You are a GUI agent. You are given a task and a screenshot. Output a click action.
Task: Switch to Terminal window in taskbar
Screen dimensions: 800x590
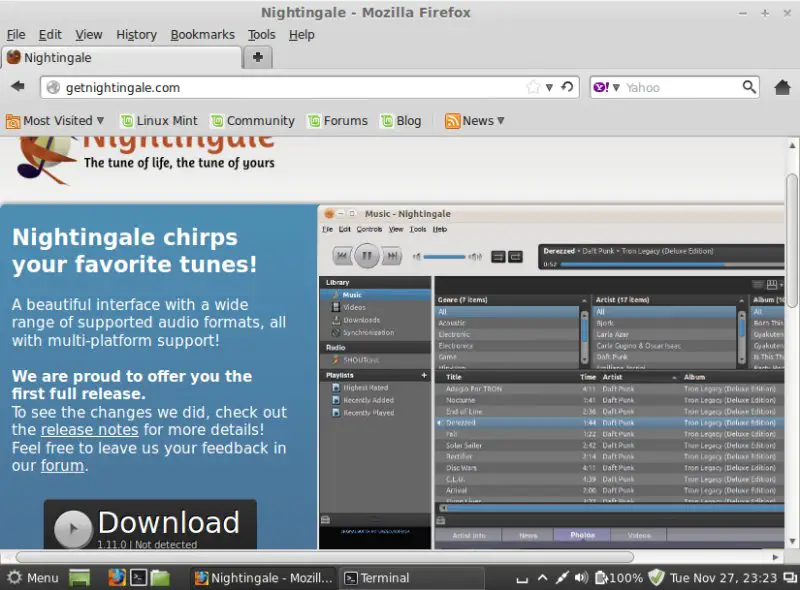[x=411, y=578]
